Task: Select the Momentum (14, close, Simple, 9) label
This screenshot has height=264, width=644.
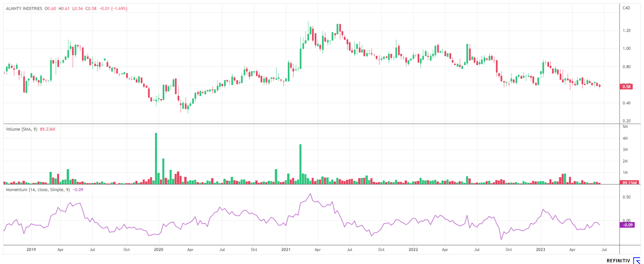Action: point(38,190)
